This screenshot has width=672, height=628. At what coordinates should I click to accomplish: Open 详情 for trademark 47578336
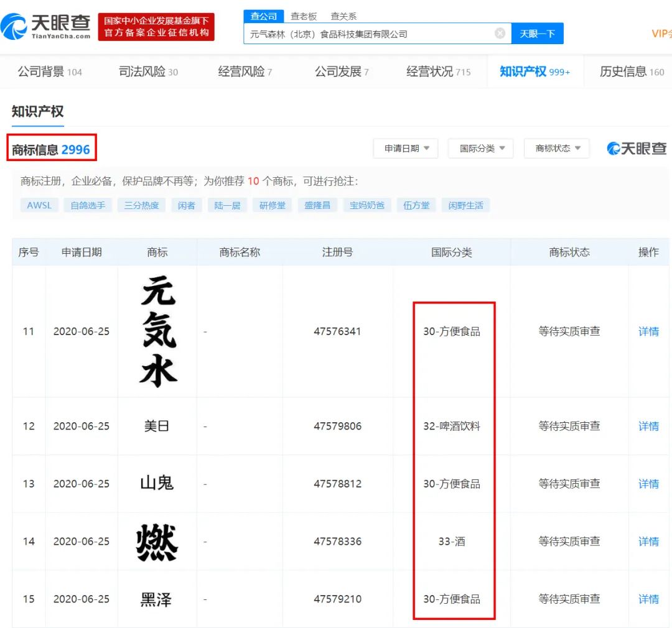(648, 542)
